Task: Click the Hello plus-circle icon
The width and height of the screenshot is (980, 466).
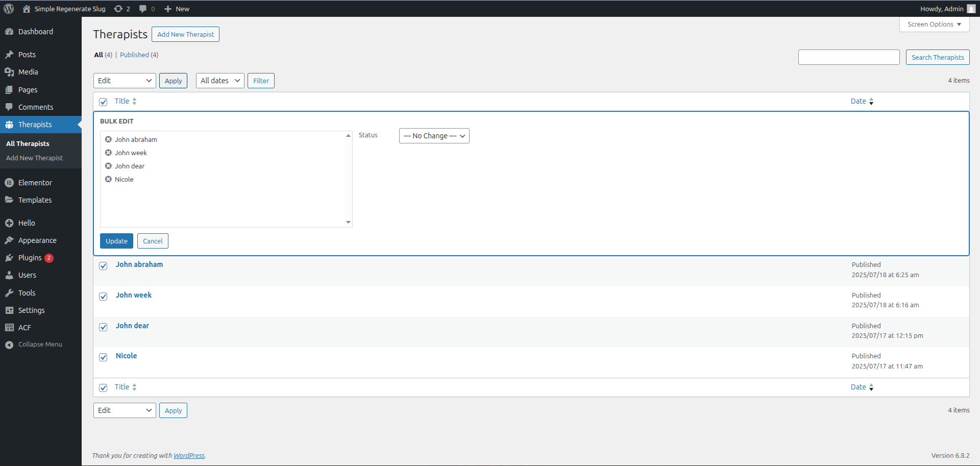Action: coord(9,223)
